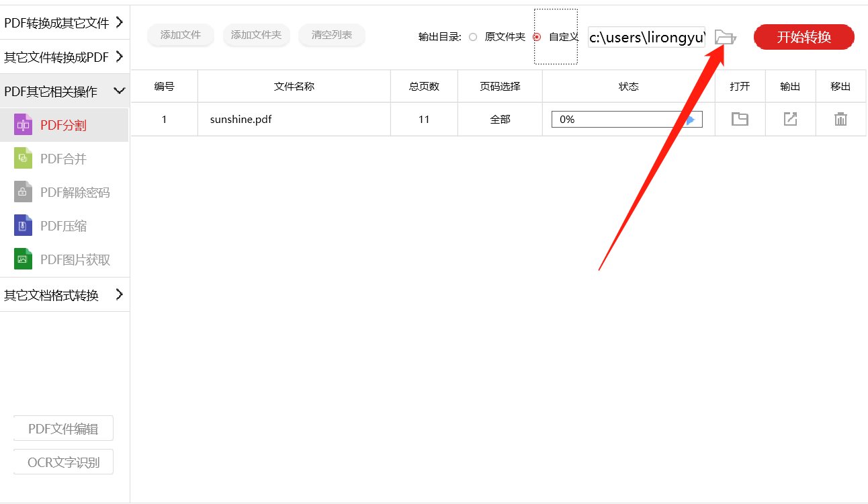Expand the 其它文件转换成PDF section

tap(64, 56)
